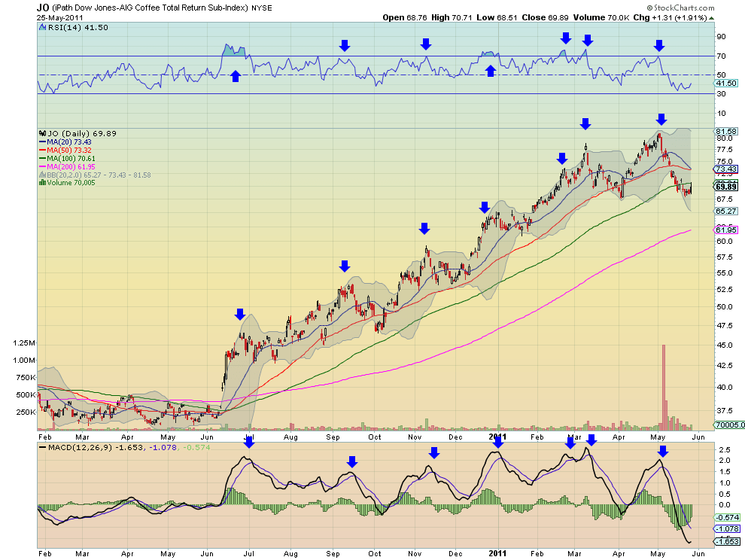Click the 250K volume axis label
Viewport: 745px width, 560px height.
(x=26, y=412)
